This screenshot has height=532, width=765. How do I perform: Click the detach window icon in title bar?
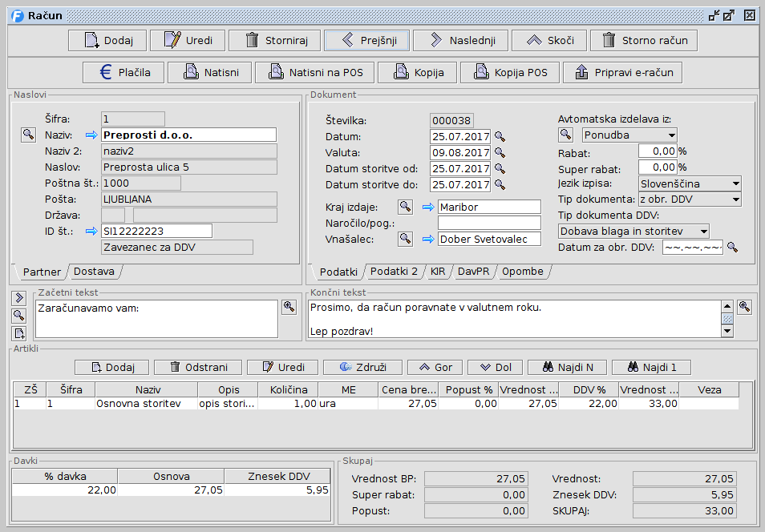pos(714,15)
